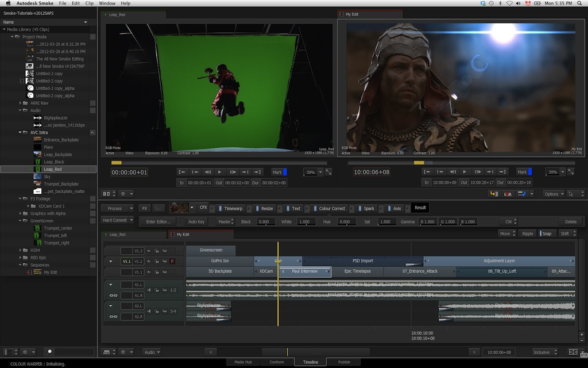Image resolution: width=588 pixels, height=368 pixels.
Task: Play the My Edit record viewer
Action: tap(465, 171)
